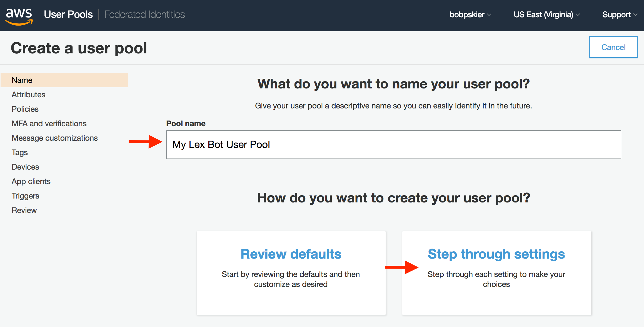This screenshot has height=327, width=644.
Task: Click the AWS logo icon
Action: click(x=19, y=16)
